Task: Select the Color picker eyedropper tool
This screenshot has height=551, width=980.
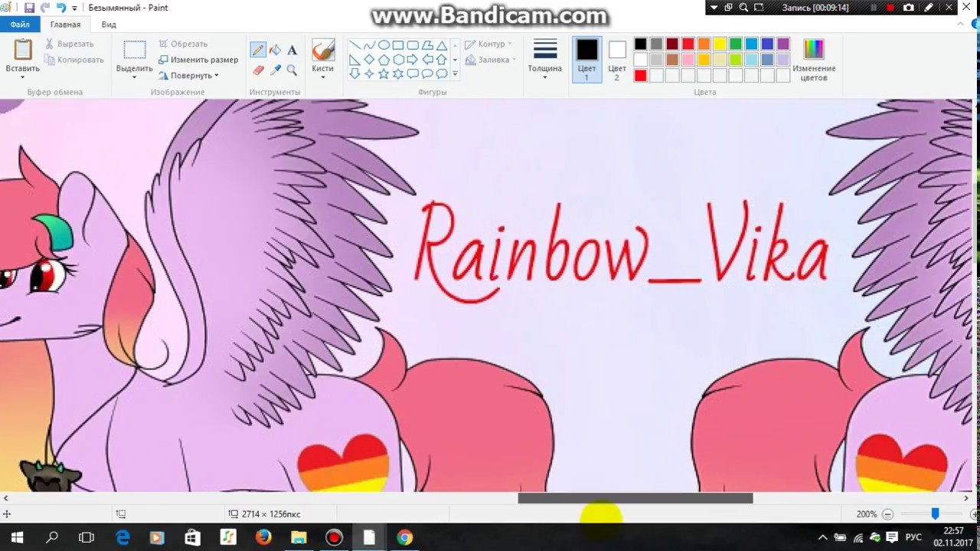Action: pos(275,70)
